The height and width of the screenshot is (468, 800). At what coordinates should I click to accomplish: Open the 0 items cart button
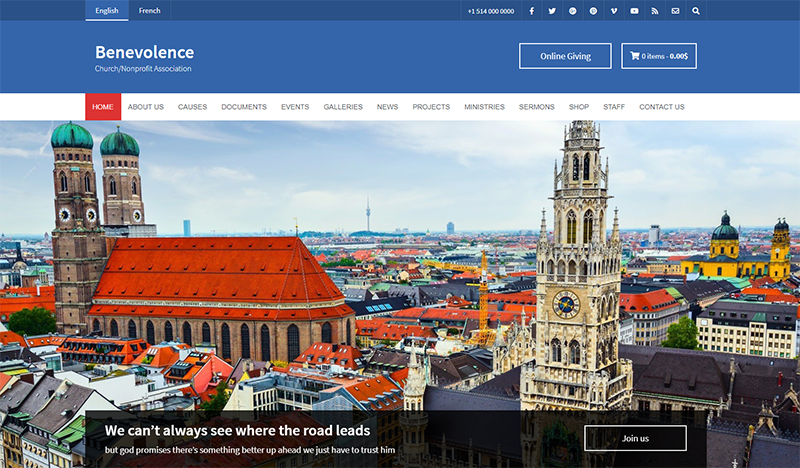tap(659, 56)
